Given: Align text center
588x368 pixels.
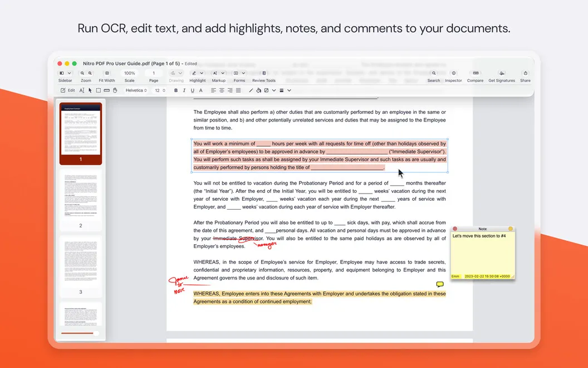Looking at the screenshot, I should [x=222, y=90].
